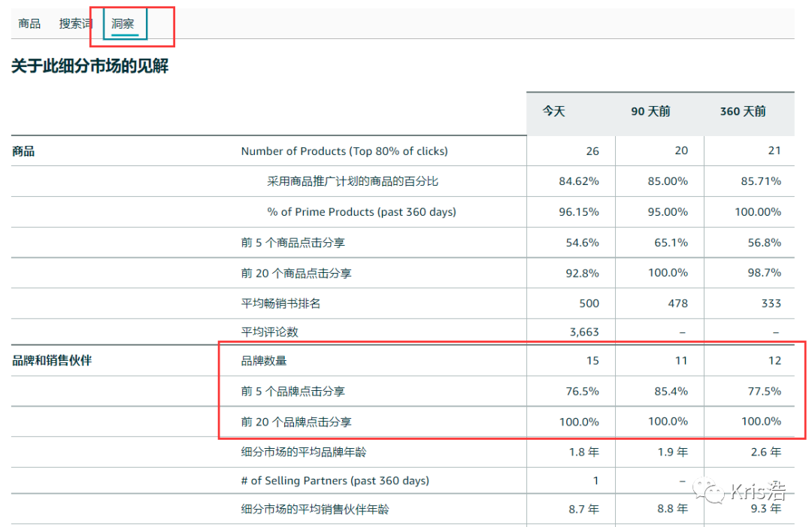Click the 品牌数量 row label
This screenshot has height=527, width=812.
(x=263, y=361)
